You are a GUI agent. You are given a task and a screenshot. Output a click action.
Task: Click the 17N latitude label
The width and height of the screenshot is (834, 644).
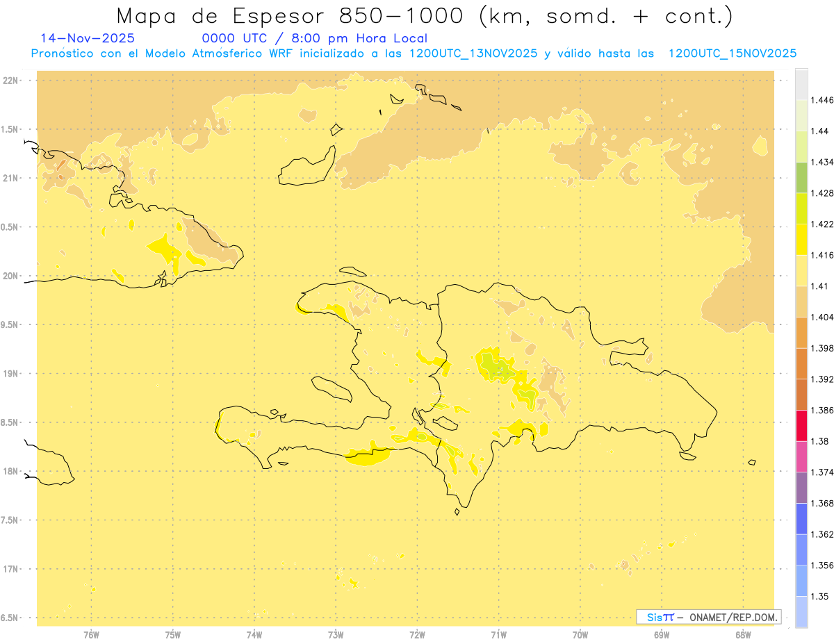pos(12,569)
